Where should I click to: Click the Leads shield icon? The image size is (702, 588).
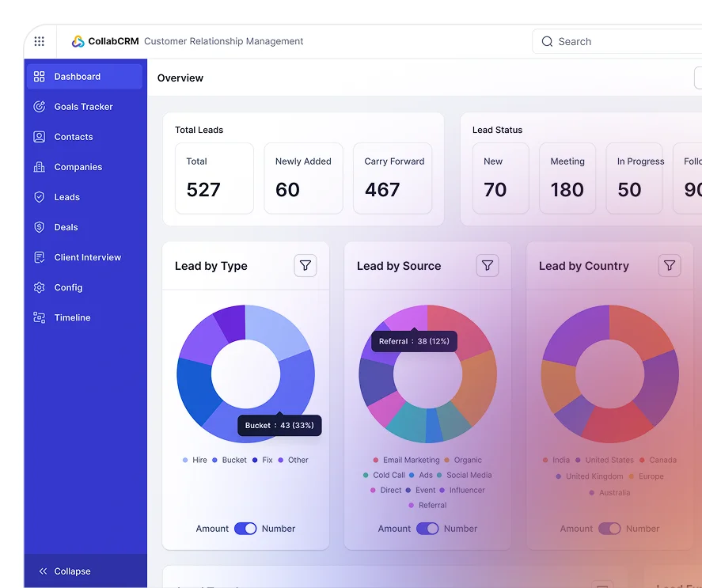[40, 197]
